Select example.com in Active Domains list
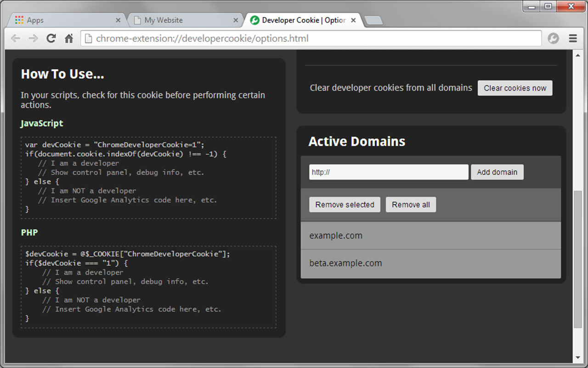588x368 pixels. [x=431, y=236]
